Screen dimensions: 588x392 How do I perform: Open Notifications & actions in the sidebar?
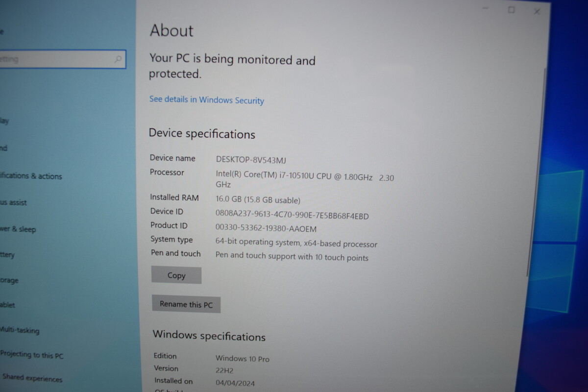[31, 176]
